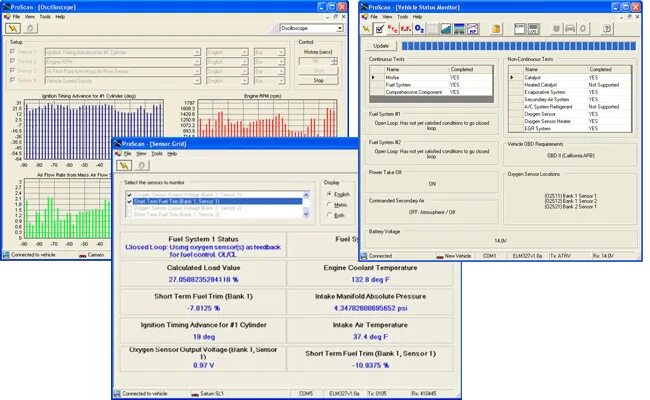The width and height of the screenshot is (650, 400).
Task: Open the road dyno toolbar icon
Action: point(459,29)
